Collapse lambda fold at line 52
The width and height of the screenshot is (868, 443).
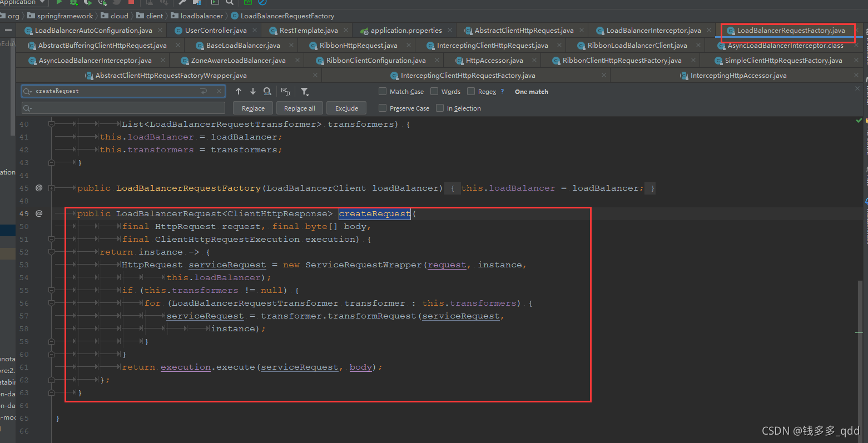[51, 252]
